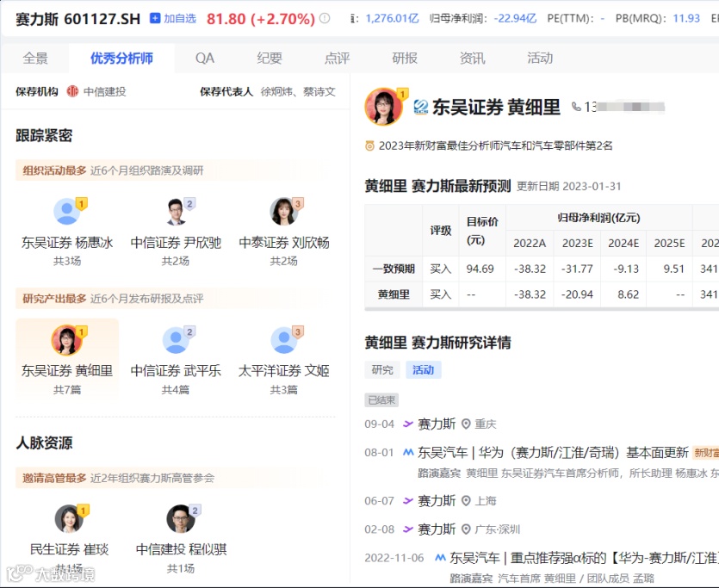The height and width of the screenshot is (588, 719).
Task: Open 太平洋证券 文姬 avatar icon
Action: 284,340
